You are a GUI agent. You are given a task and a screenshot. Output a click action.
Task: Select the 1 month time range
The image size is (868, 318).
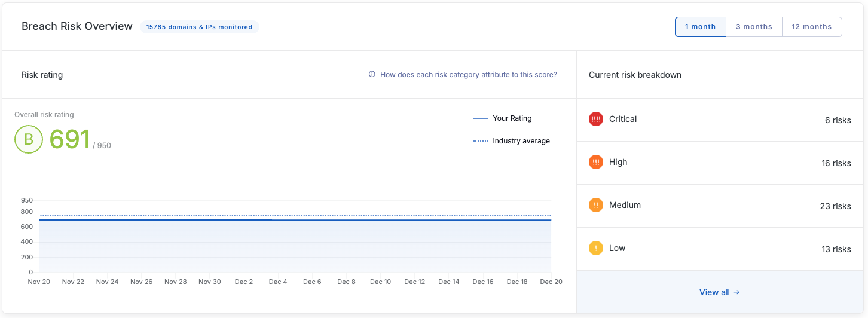click(700, 27)
